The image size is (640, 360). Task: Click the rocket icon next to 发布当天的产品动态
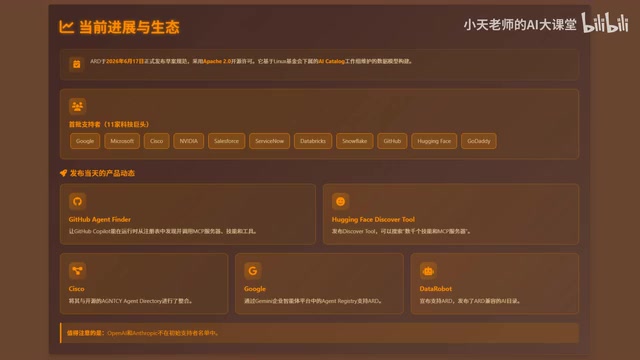point(63,173)
